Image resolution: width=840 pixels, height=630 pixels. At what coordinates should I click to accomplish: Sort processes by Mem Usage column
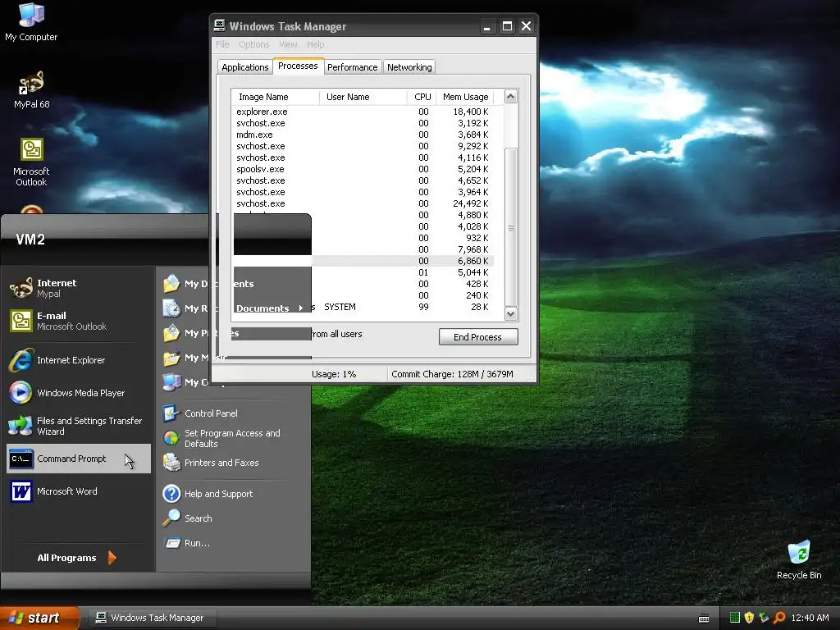pos(465,97)
